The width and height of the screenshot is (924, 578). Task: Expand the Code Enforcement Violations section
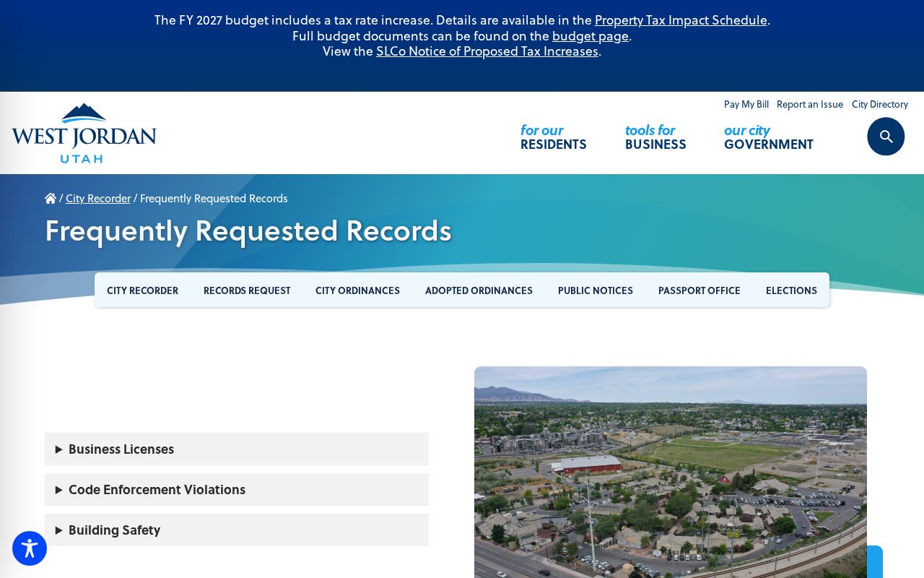pos(237,489)
